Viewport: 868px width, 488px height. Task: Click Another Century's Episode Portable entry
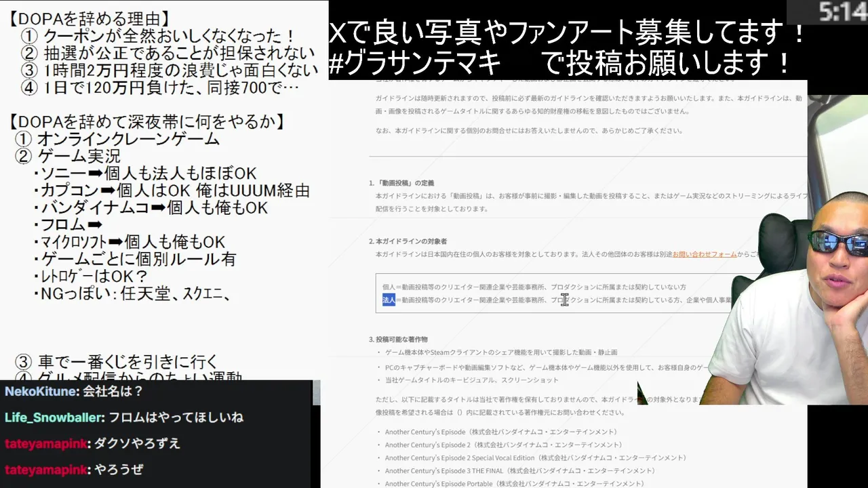coord(514,483)
